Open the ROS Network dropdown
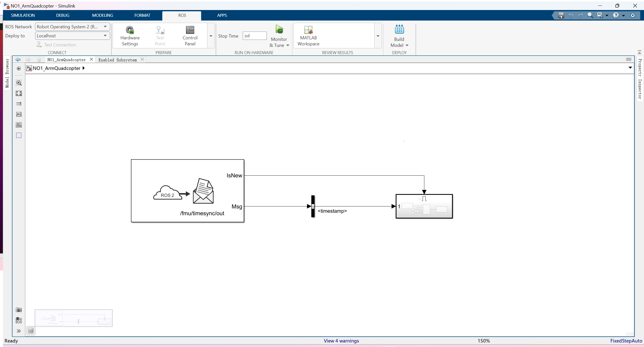The height and width of the screenshot is (347, 644). coord(72,27)
